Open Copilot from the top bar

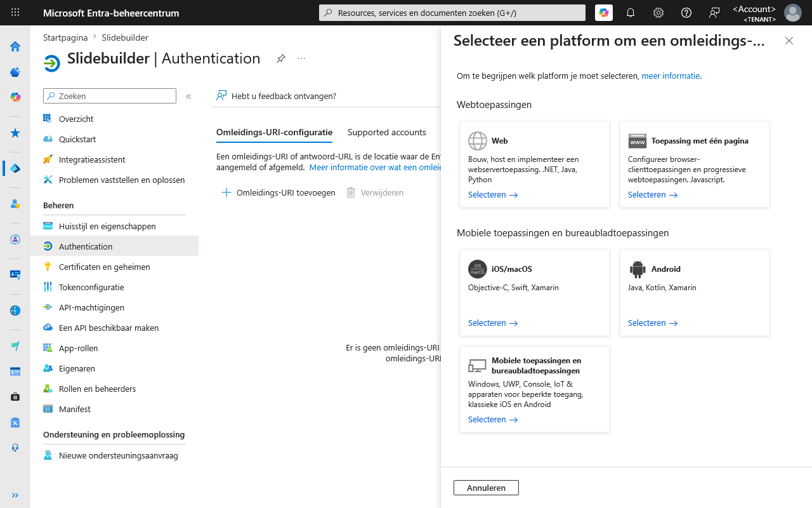tap(604, 13)
